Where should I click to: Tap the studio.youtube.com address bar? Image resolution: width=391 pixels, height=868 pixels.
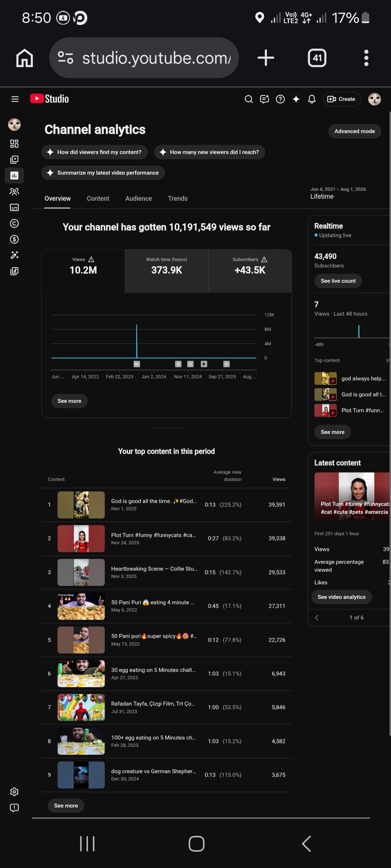144,58
